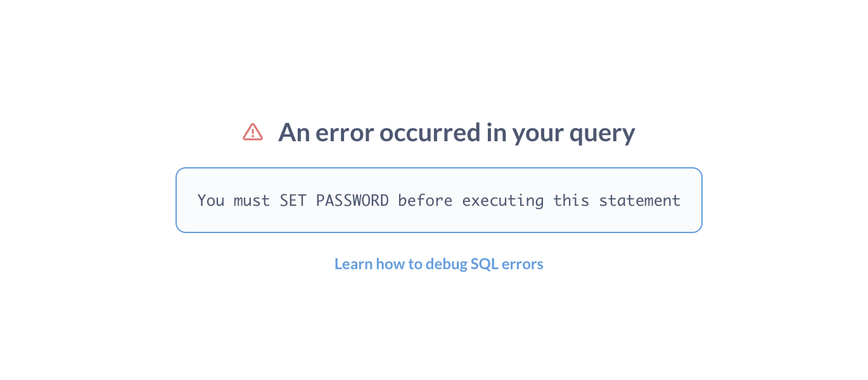Click the words SET PASSWORD in the error
The height and width of the screenshot is (380, 868).
[x=335, y=201]
